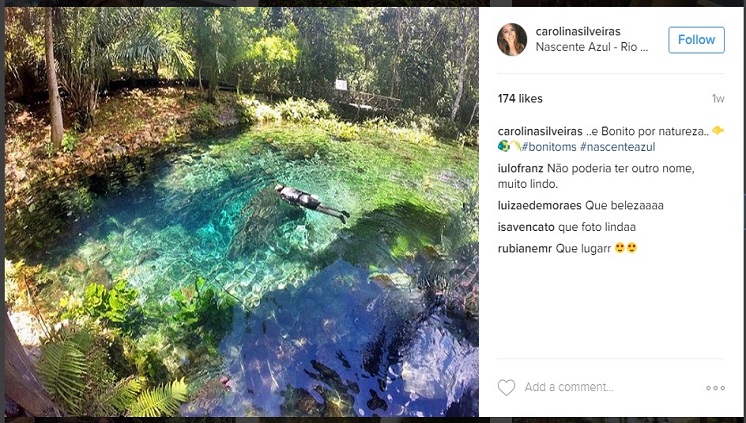This screenshot has width=746, height=423.
Task: Click the globe emoji before #bonitoms
Action: [504, 147]
